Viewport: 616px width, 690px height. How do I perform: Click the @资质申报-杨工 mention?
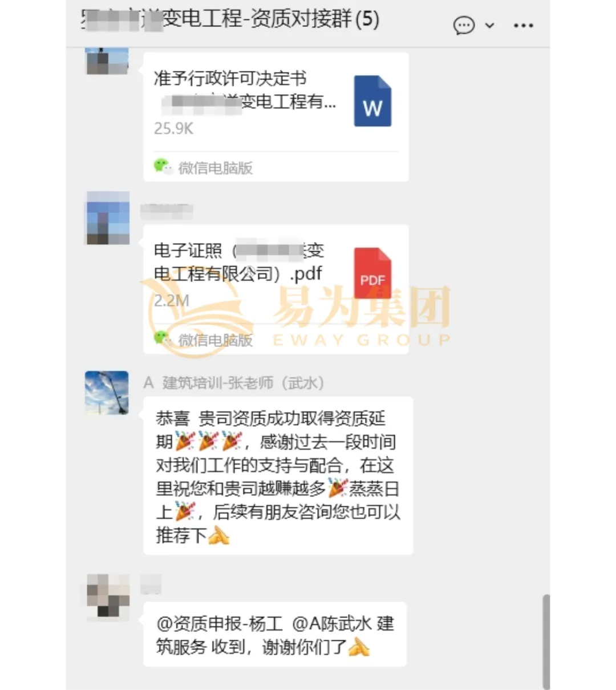pos(220,623)
